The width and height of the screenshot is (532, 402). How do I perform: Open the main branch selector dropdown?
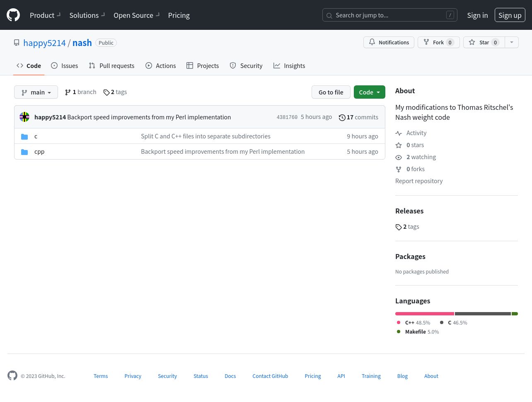point(36,92)
